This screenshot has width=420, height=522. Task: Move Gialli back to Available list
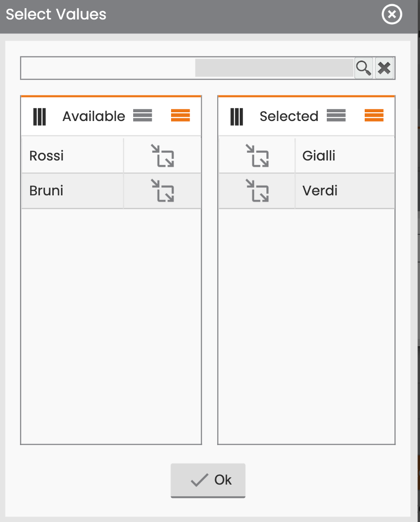(x=257, y=155)
